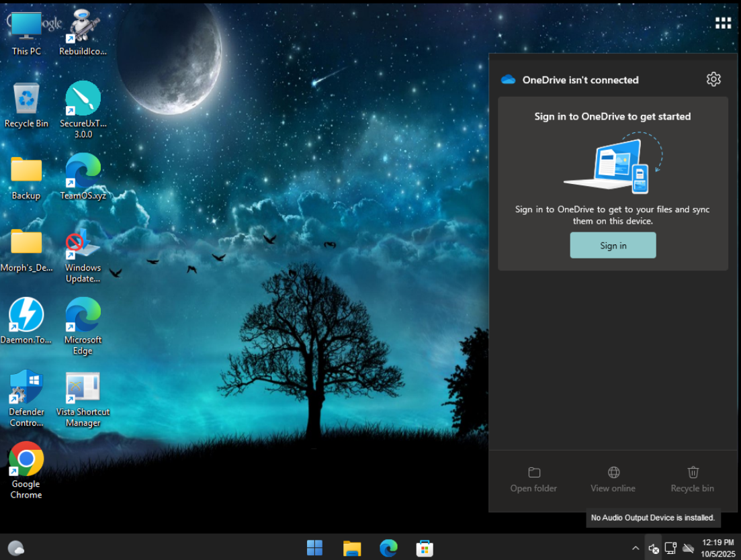Open the weather widget on taskbar
Viewport: 741px width, 560px height.
coord(16,548)
